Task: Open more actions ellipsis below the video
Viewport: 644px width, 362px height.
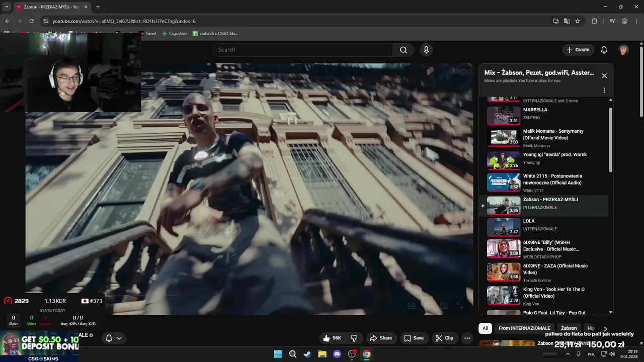Action: pos(467,338)
